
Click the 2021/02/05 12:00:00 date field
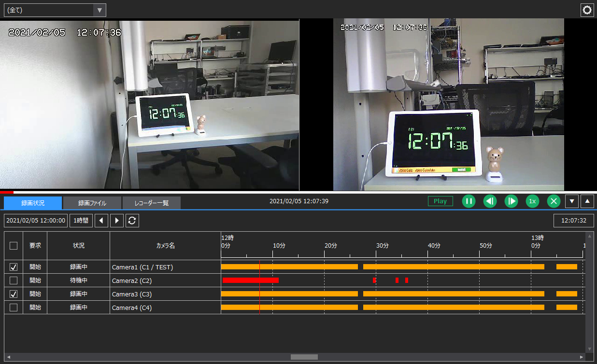(35, 221)
